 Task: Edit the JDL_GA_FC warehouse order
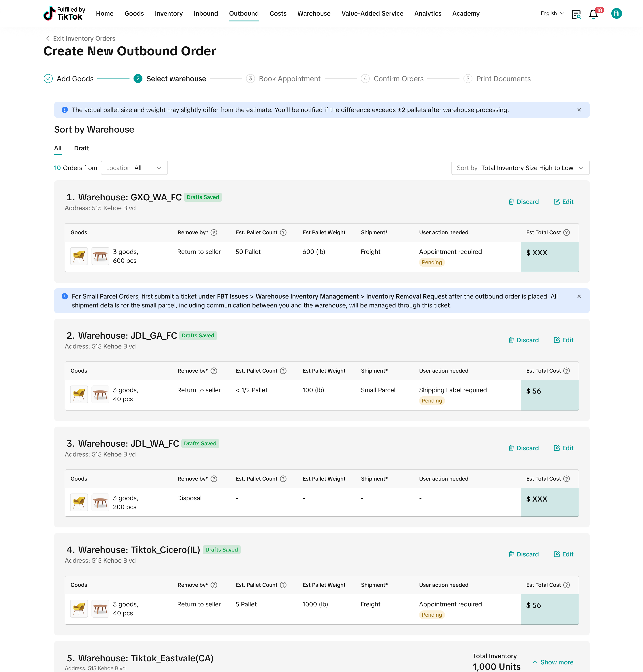pyautogui.click(x=564, y=340)
